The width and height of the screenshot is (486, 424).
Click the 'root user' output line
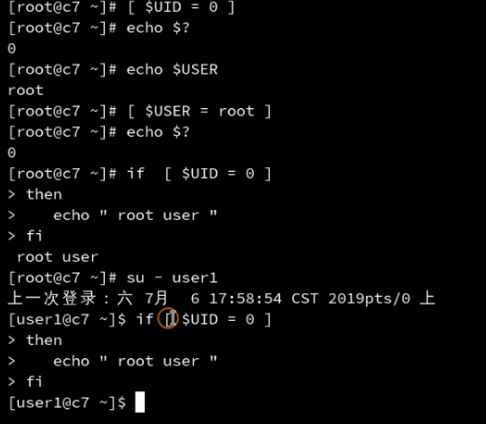coord(57,257)
